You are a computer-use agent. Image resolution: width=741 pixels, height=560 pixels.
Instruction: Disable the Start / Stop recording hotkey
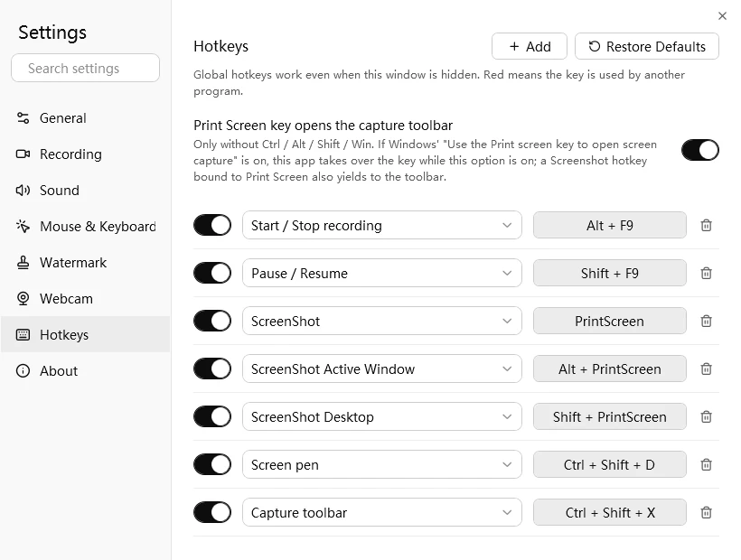[212, 225]
